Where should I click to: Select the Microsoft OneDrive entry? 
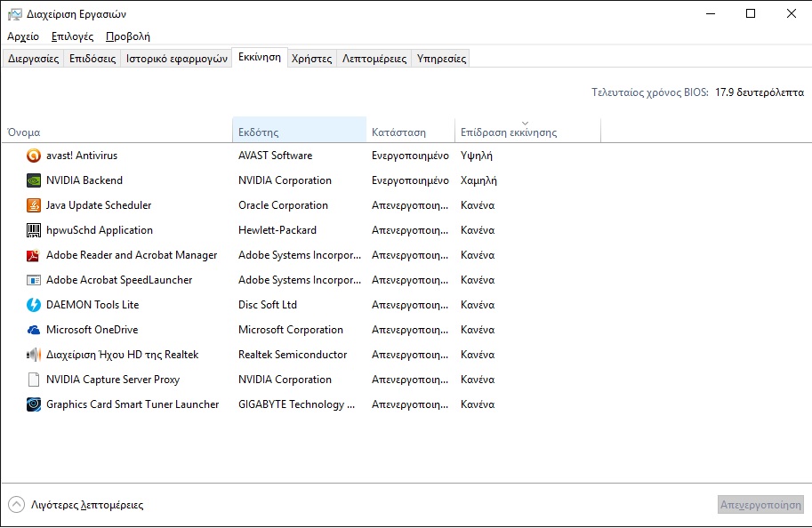[x=92, y=330]
